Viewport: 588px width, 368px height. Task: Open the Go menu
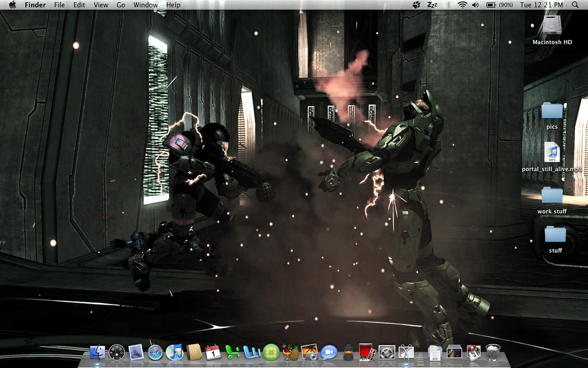pos(121,5)
